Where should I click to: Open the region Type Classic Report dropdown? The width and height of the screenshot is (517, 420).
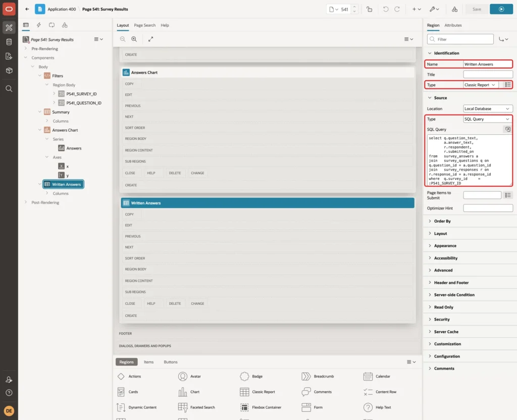(481, 85)
